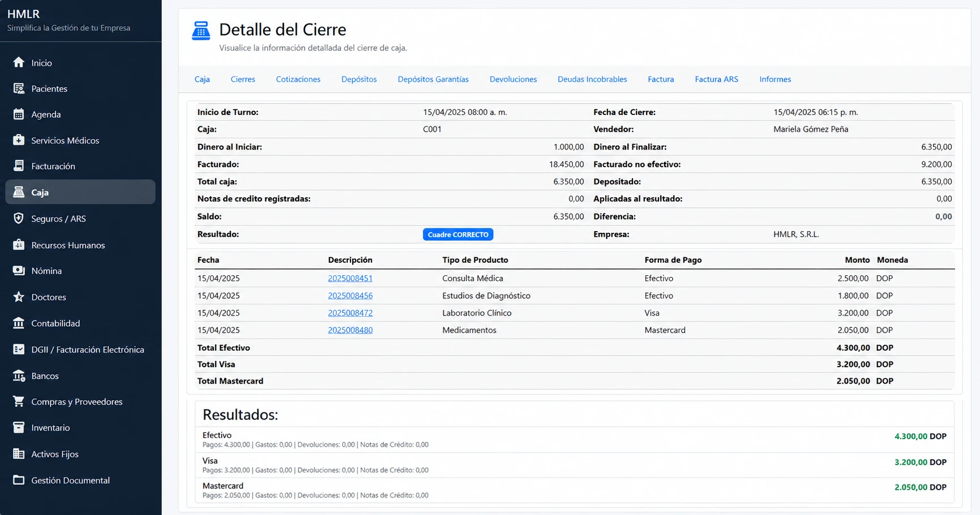980x515 pixels.
Task: Click the Inventario box icon
Action: click(19, 428)
